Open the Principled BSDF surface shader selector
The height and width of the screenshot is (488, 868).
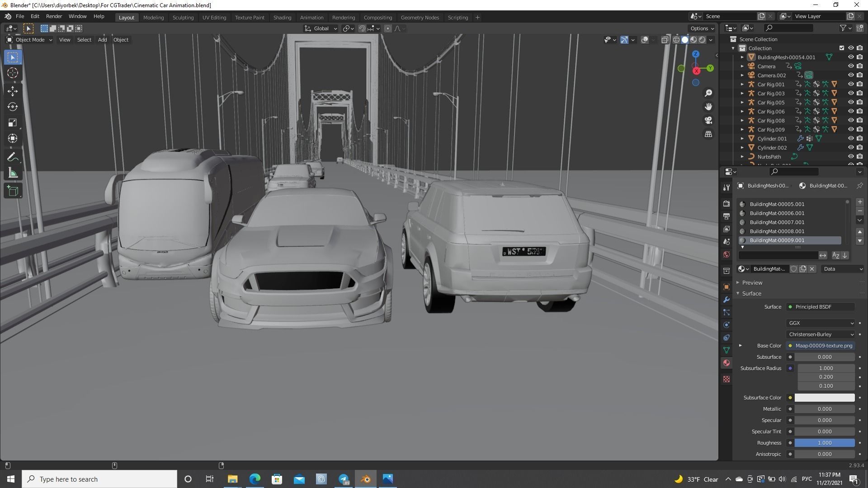pos(821,307)
